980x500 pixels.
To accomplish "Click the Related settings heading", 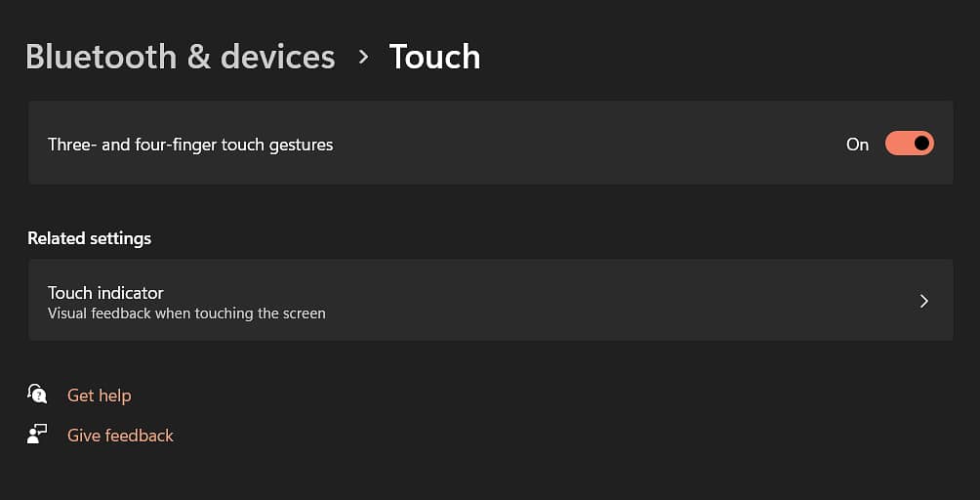I will [x=89, y=238].
